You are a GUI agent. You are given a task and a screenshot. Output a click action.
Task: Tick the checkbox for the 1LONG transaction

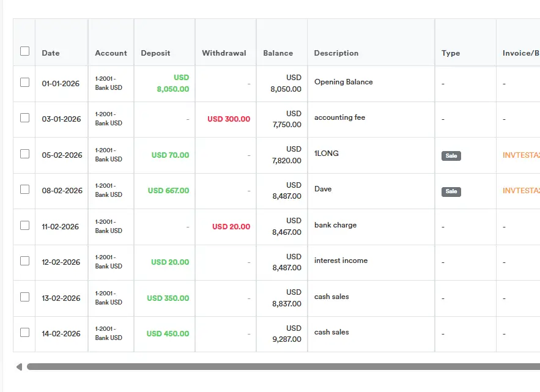click(x=24, y=153)
